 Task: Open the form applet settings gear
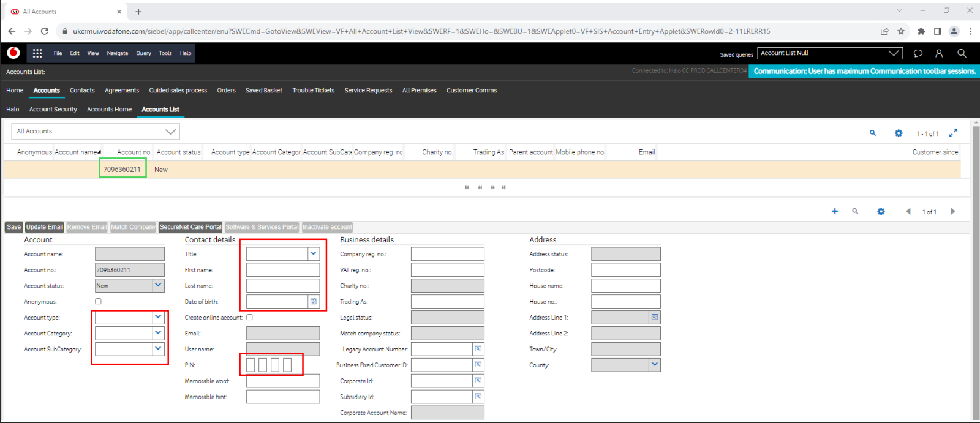click(x=881, y=211)
